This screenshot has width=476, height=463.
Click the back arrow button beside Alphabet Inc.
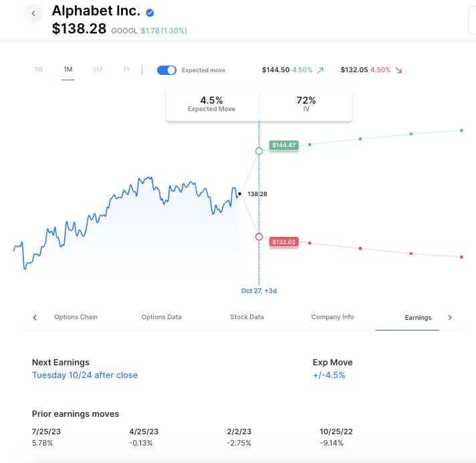(33, 13)
